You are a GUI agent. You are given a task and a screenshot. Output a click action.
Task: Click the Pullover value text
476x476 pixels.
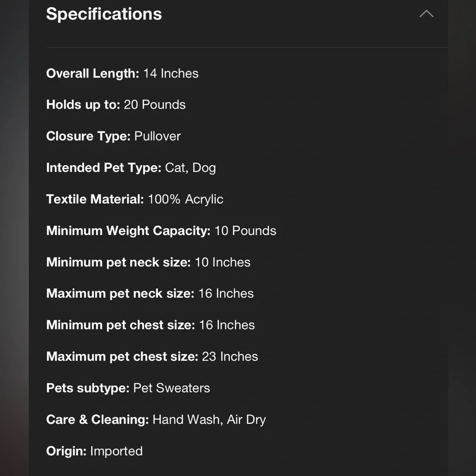158,136
